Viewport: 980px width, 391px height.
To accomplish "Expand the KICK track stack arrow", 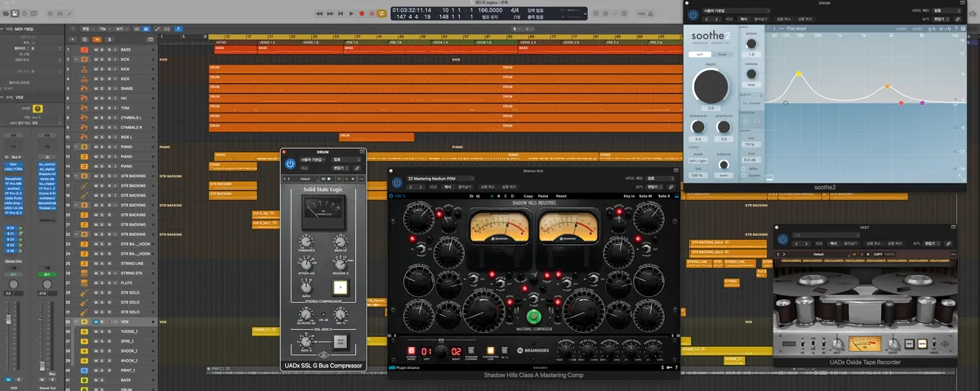I will pyautogui.click(x=77, y=59).
